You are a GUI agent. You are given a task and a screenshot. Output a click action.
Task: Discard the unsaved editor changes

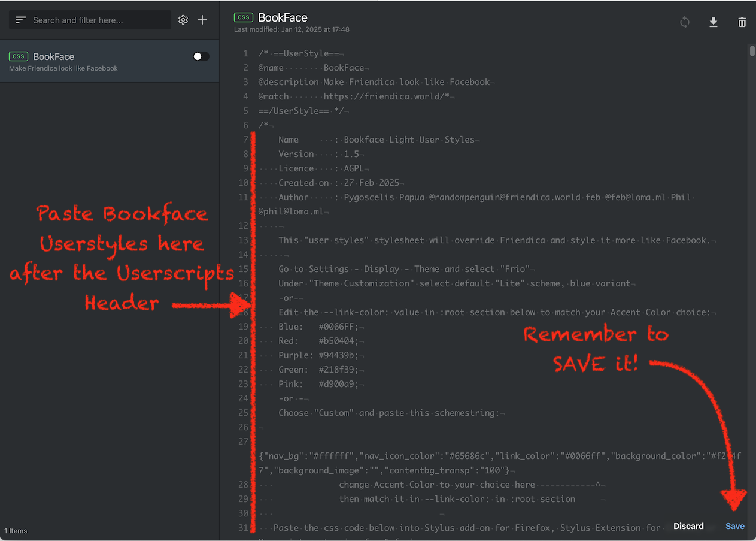click(x=688, y=526)
